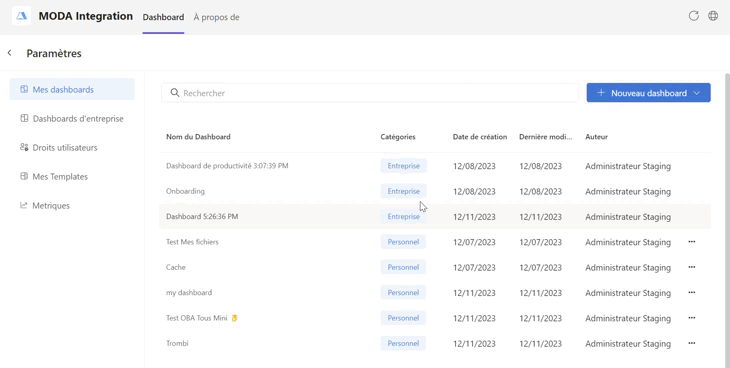Image resolution: width=730 pixels, height=368 pixels.
Task: Click Personnel tag on Test OBA Tous Mini
Action: point(403,318)
